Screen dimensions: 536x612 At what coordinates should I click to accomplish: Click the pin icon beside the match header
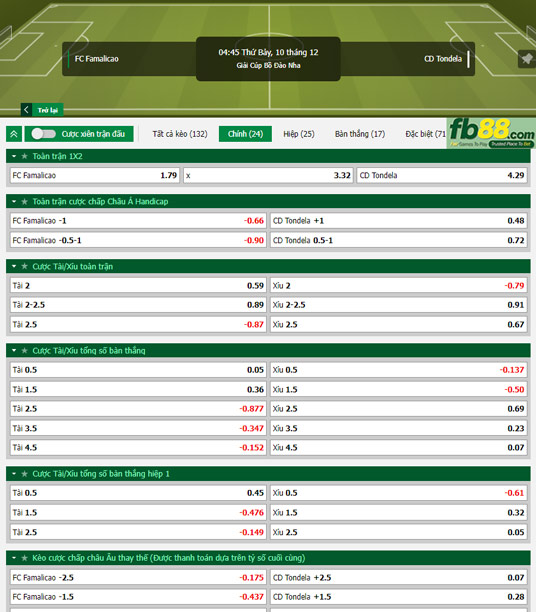pyautogui.click(x=527, y=59)
